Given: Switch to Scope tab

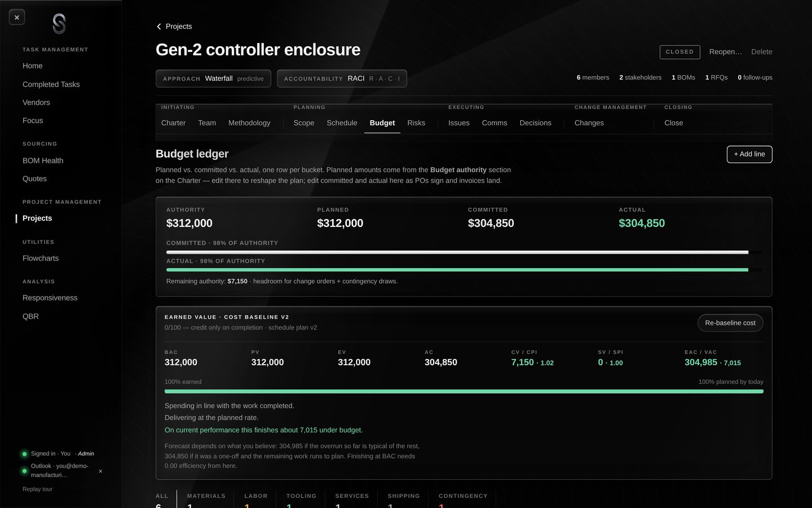Looking at the screenshot, I should coord(304,123).
